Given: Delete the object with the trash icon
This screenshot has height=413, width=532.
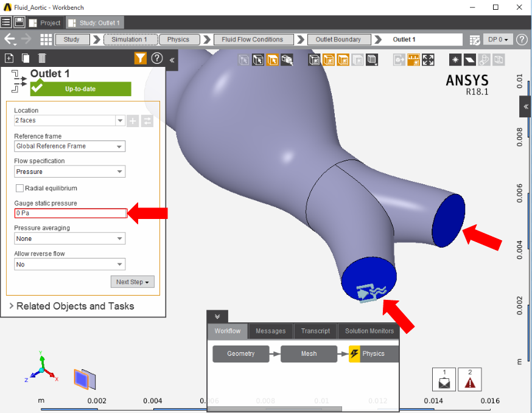Looking at the screenshot, I should [42, 58].
